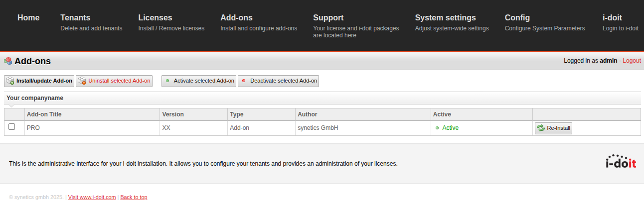Click the Install/update Add-on package icon
The width and height of the screenshot is (644, 207).
[10, 81]
